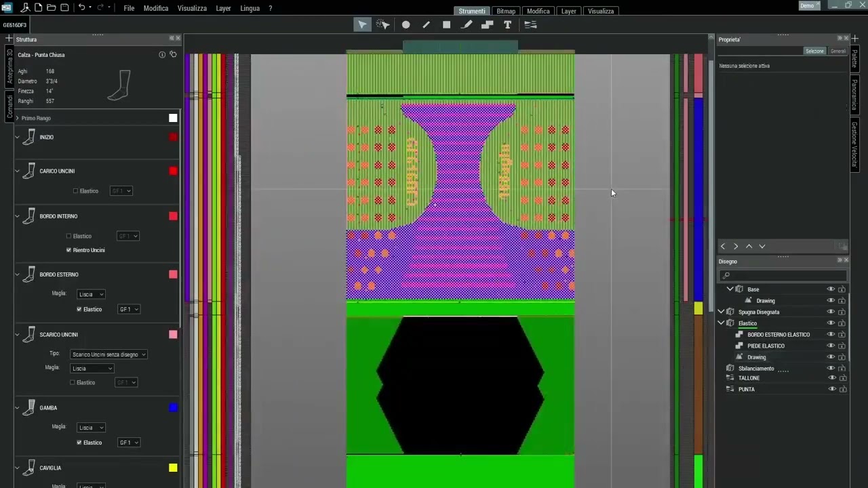Select the text tool
Screen dimensions: 868x488
pyautogui.click(x=507, y=24)
